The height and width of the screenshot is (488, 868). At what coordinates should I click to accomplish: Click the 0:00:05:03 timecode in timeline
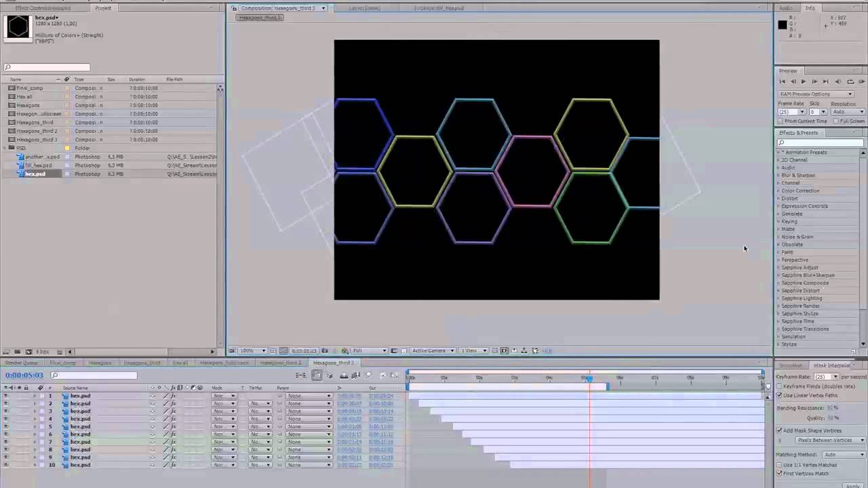24,375
